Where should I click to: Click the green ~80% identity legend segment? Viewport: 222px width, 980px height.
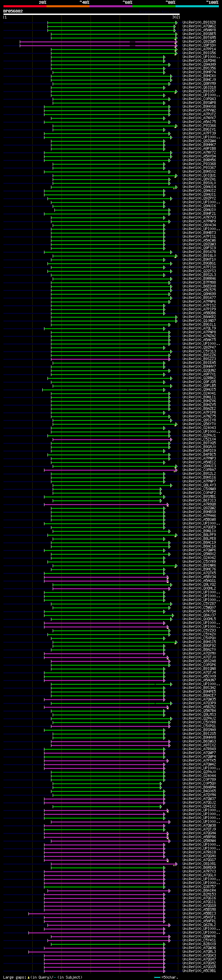(154, 6)
